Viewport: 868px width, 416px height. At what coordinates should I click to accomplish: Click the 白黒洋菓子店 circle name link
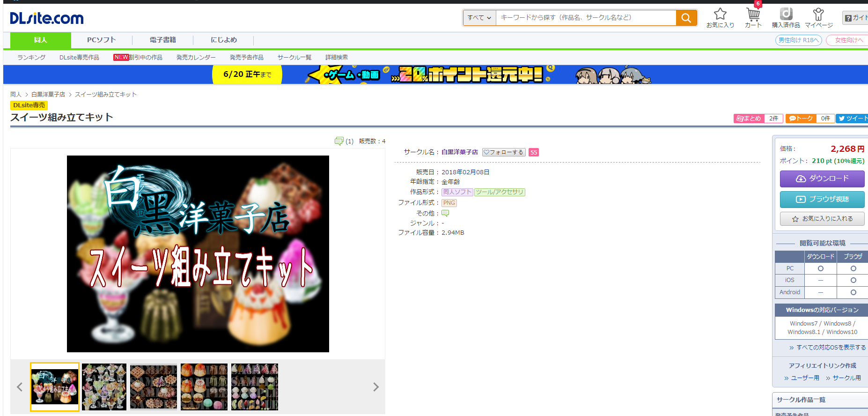[460, 152]
